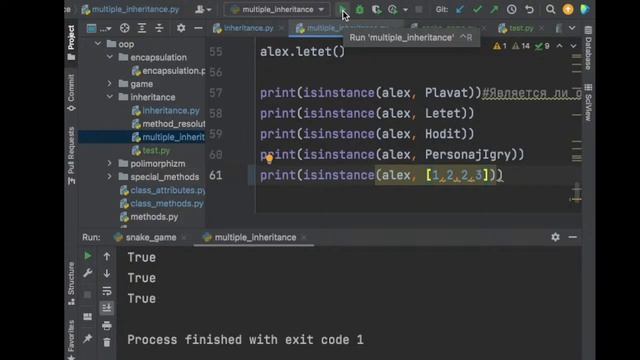Open the orange updates icon
Image resolution: width=640 pixels, height=360 pixels.
click(x=568, y=9)
